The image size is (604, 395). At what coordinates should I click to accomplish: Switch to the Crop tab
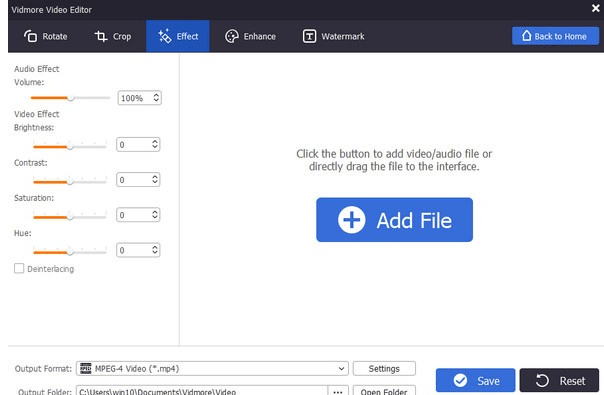pos(112,36)
